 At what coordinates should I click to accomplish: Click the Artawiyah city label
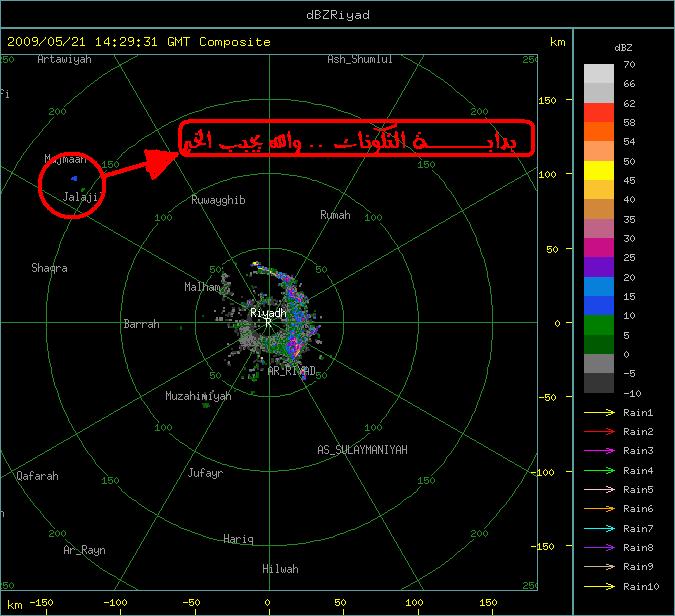(65, 59)
